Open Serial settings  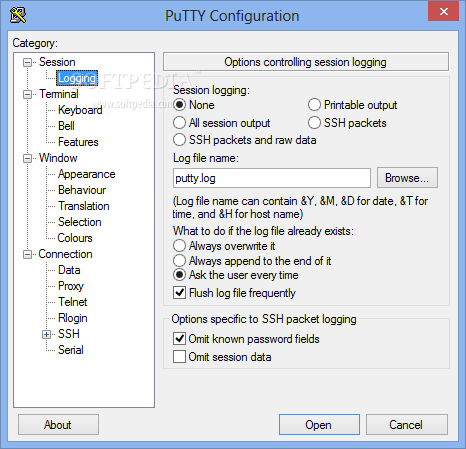tap(70, 350)
